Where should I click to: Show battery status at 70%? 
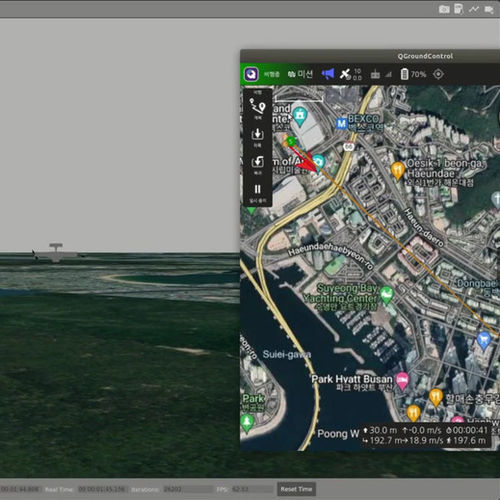[413, 74]
